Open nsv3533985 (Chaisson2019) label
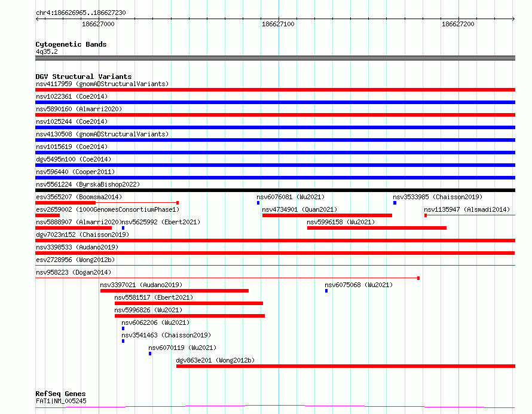The image size is (532, 414). (x=438, y=197)
